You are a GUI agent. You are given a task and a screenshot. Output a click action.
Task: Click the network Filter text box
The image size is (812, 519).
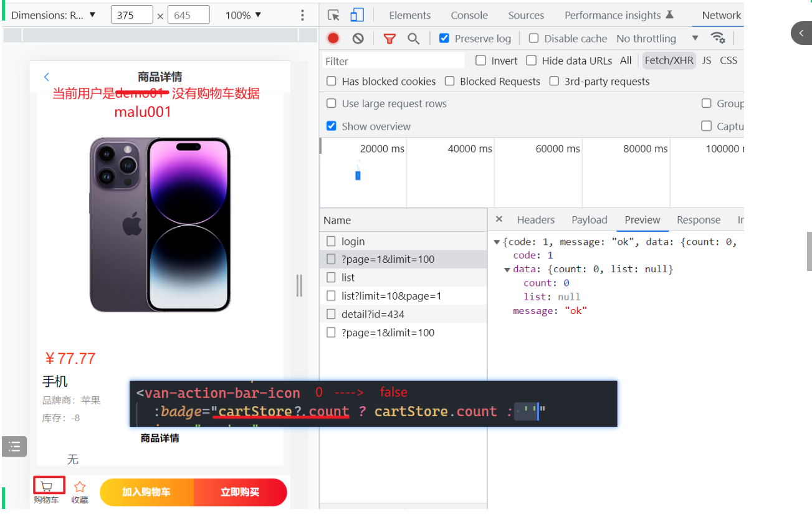pyautogui.click(x=394, y=60)
